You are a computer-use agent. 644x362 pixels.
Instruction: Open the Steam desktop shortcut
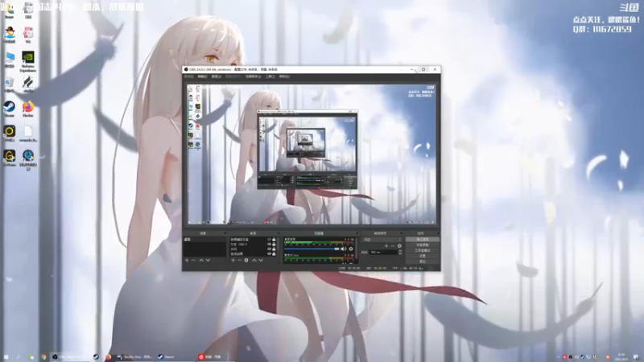click(9, 109)
